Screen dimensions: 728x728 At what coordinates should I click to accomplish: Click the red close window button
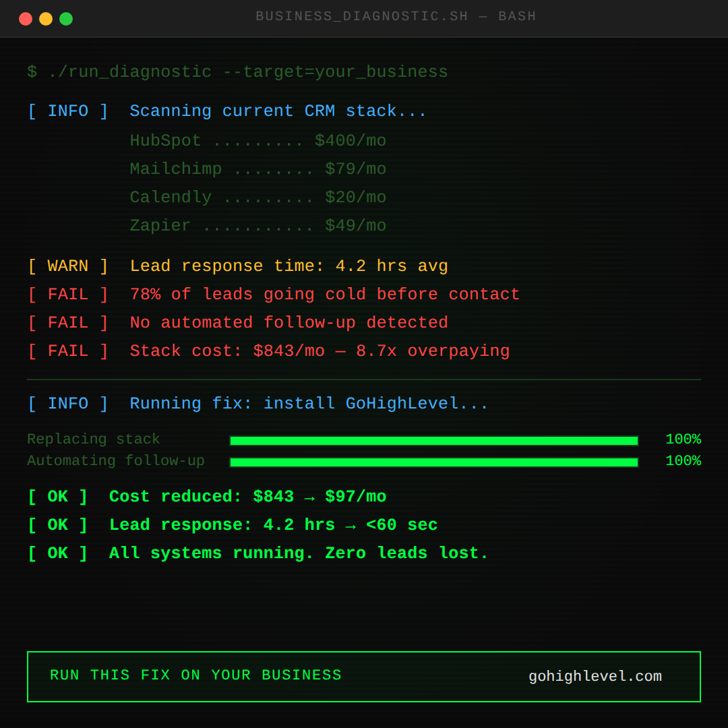point(26,19)
